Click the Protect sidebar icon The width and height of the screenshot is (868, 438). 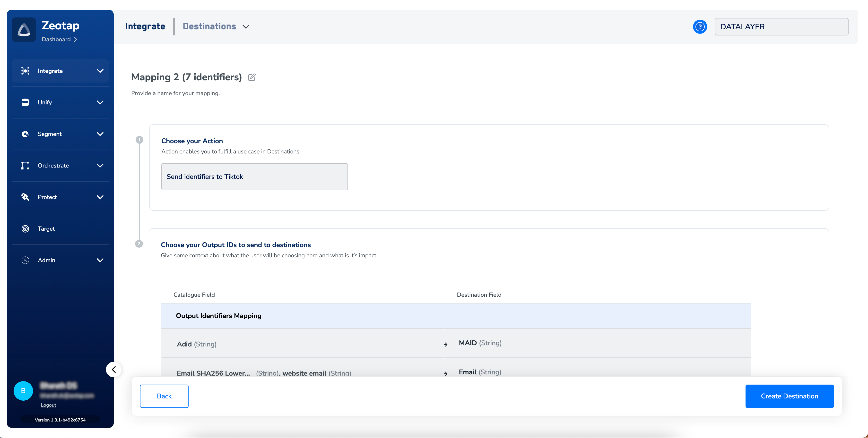point(25,197)
